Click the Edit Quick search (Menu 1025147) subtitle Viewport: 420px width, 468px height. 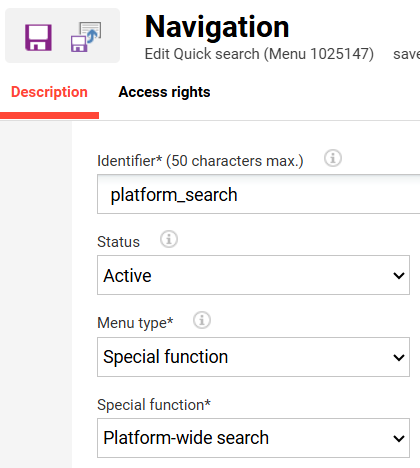point(259,54)
